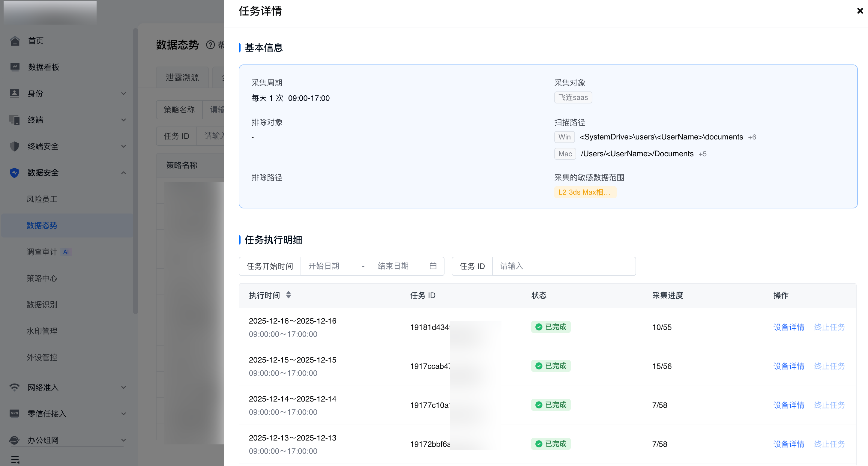The height and width of the screenshot is (466, 868).
Task: Click the 办公组网 icon
Action: click(14, 440)
